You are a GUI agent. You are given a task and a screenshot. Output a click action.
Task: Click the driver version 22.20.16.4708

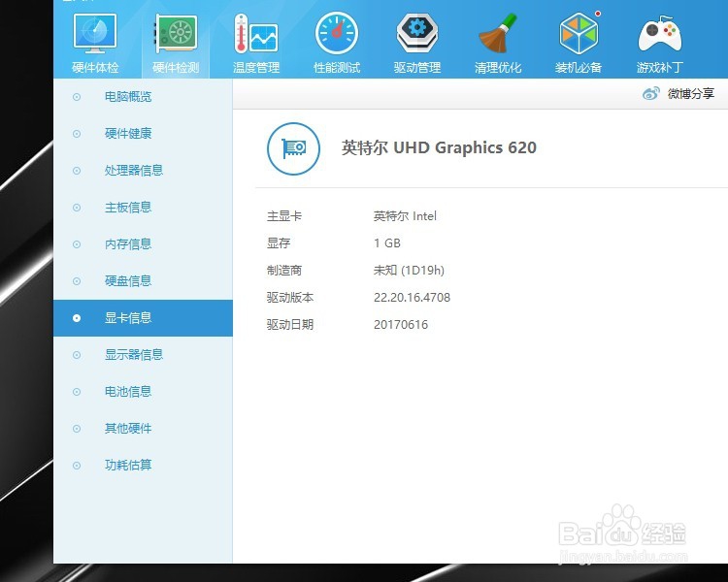click(412, 298)
